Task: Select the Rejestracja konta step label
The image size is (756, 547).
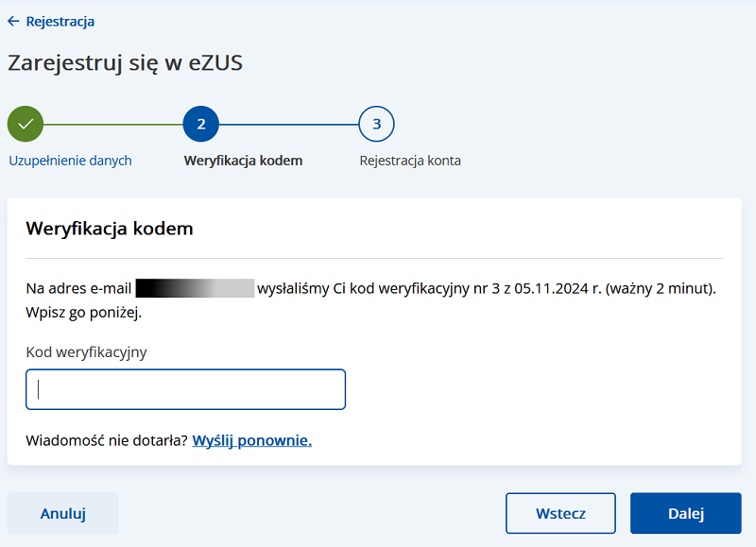Action: tap(410, 161)
